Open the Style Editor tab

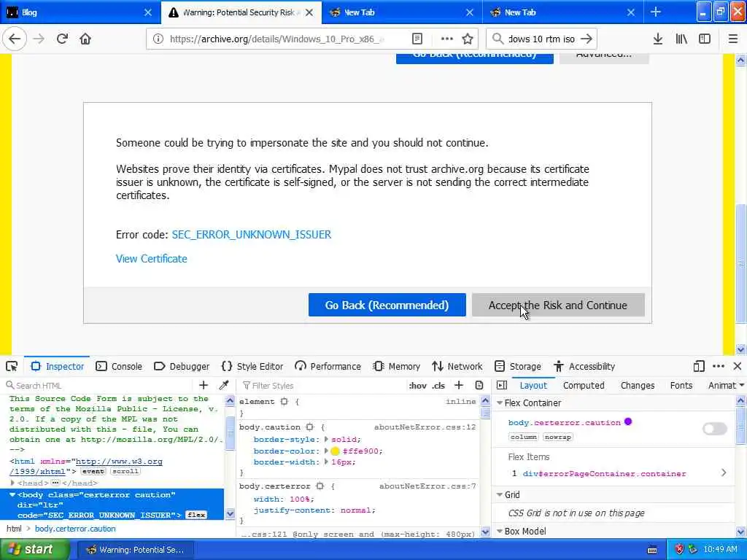click(x=252, y=366)
